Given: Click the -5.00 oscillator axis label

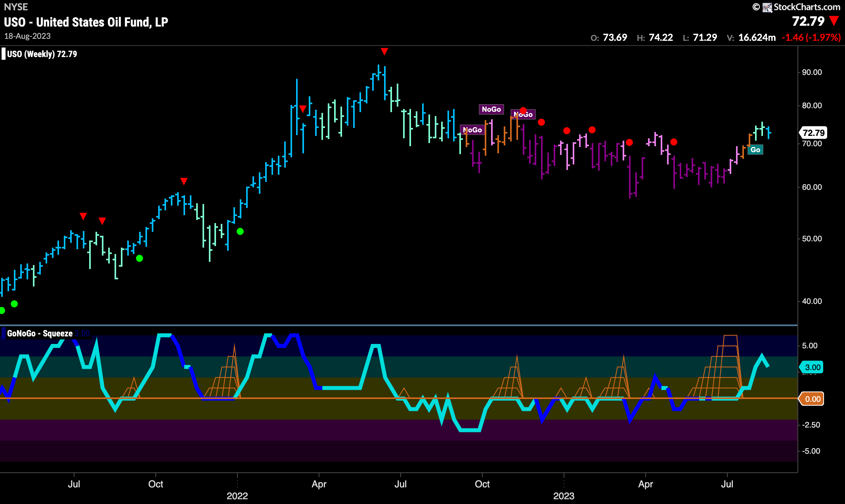Looking at the screenshot, I should tap(811, 451).
